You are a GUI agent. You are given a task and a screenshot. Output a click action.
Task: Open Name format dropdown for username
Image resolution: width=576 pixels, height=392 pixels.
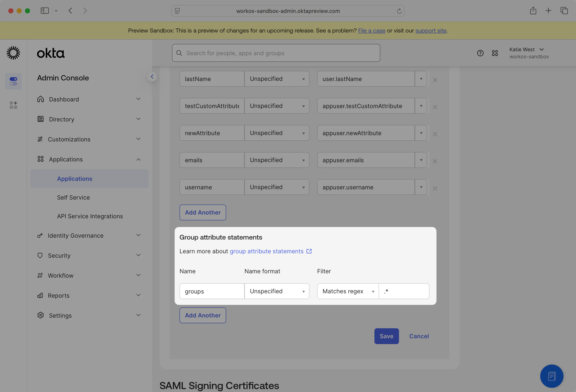click(277, 187)
